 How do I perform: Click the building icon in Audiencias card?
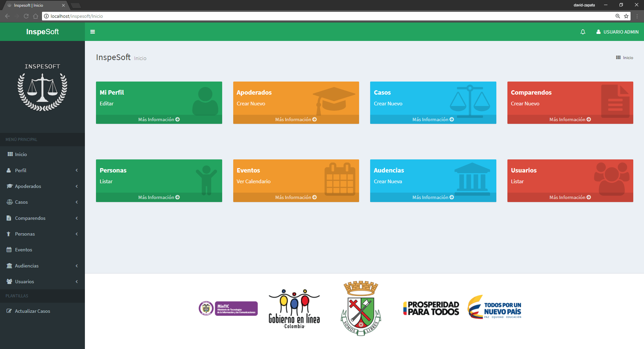(x=472, y=179)
